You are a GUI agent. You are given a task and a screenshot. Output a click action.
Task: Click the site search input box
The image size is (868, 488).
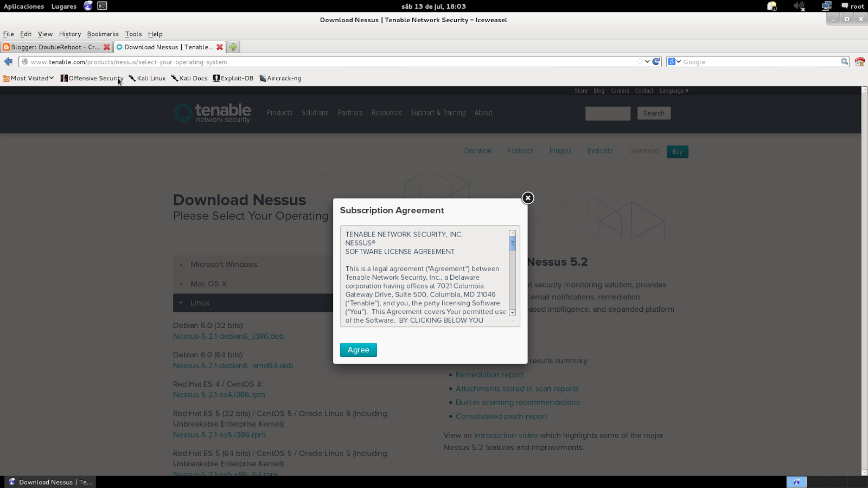click(x=608, y=113)
